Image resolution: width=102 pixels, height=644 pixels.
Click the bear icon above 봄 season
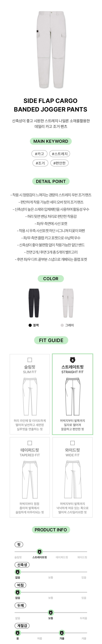click(18, 633)
